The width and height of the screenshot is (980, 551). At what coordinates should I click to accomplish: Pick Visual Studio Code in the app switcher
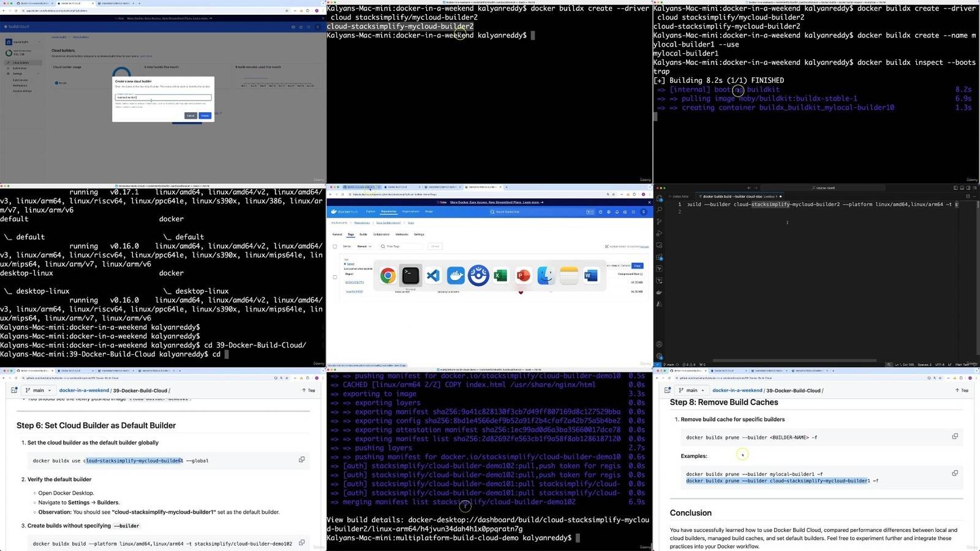(433, 276)
